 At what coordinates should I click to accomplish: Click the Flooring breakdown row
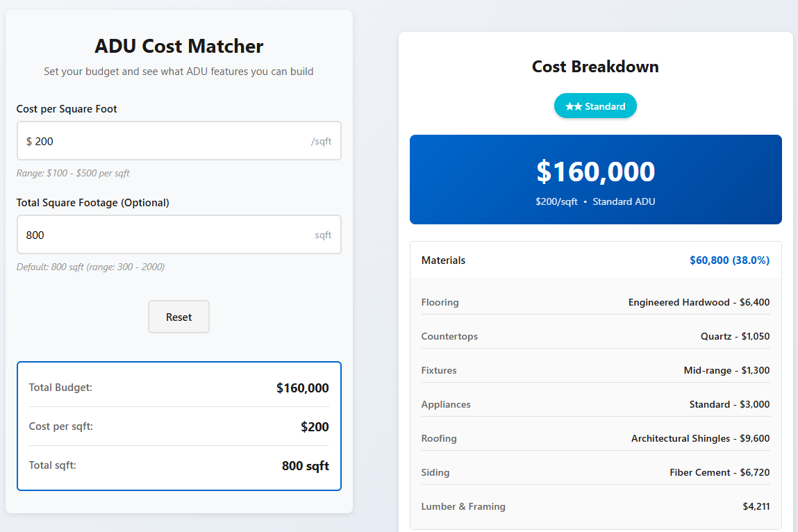tap(595, 302)
